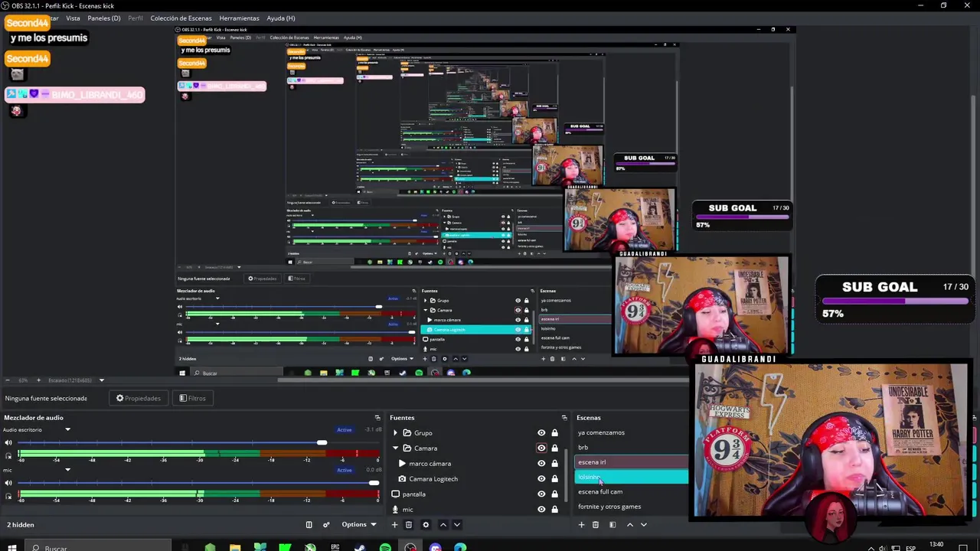The image size is (980, 551).
Task: Move scene down in Escenas toolbar
Action: coord(643,525)
